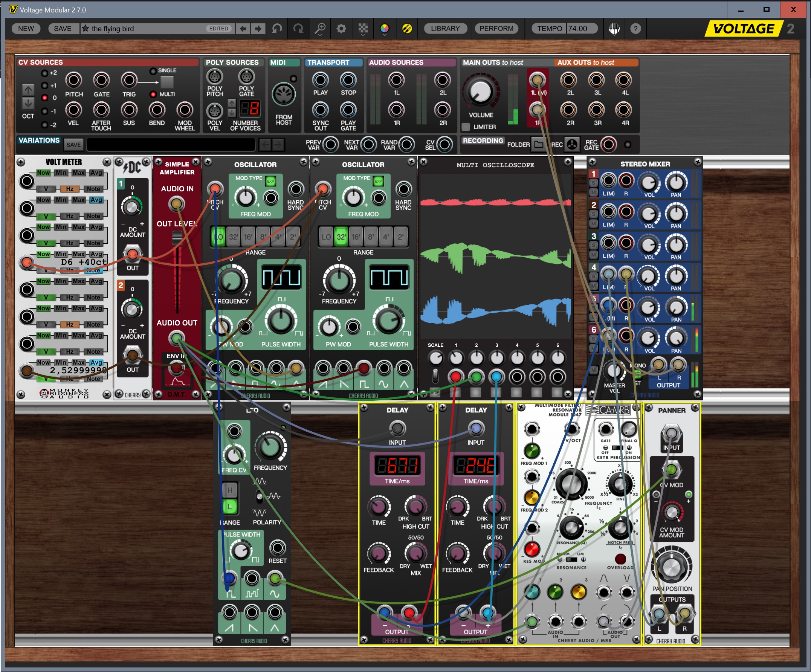This screenshot has width=811, height=672.
Task: Select 16' range on the right Oscillator
Action: coord(356,237)
